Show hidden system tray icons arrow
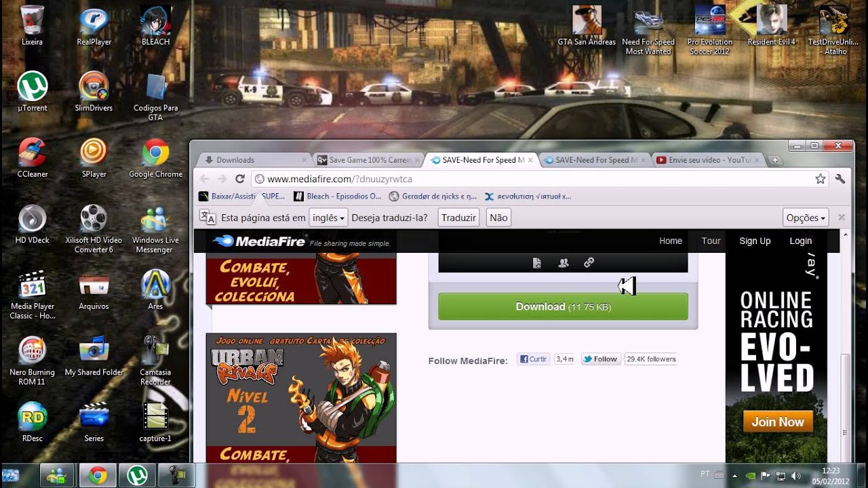Viewport: 868px width, 488px height. [x=734, y=476]
